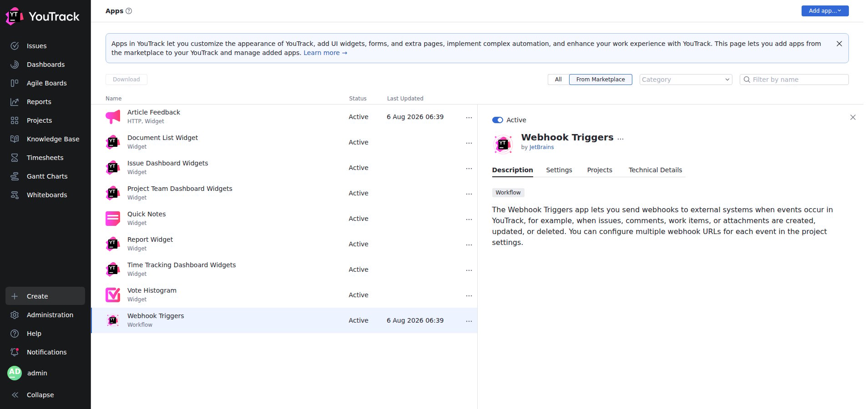Screen dimensions: 868x409
Task: Open more actions for Quick Notes row
Action: click(x=469, y=219)
